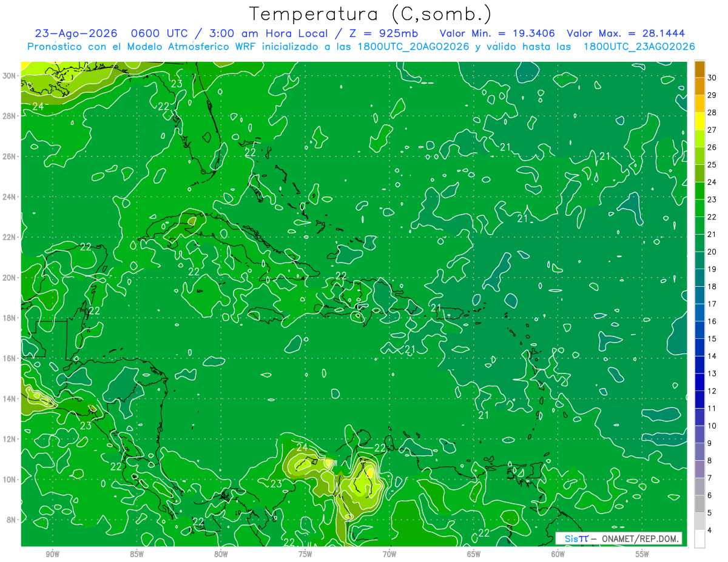This screenshot has height=562, width=728.
Task: Click the map title "Temperatura (C,somb.)"
Action: (370, 14)
